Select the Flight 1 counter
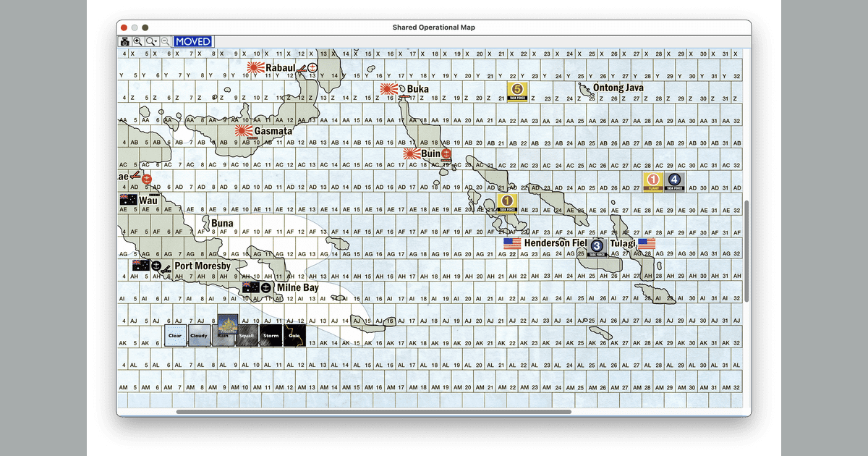Viewport: 868px width, 456px height. [x=653, y=182]
